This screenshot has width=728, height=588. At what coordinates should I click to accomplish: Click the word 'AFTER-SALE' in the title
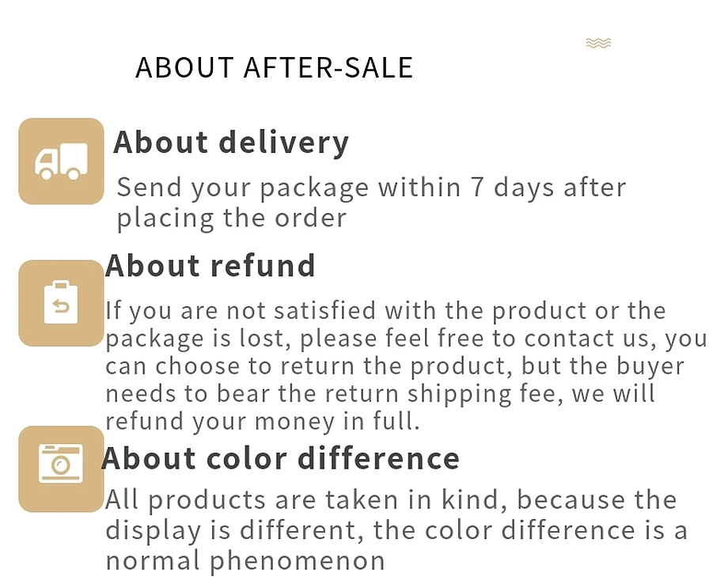click(x=328, y=67)
